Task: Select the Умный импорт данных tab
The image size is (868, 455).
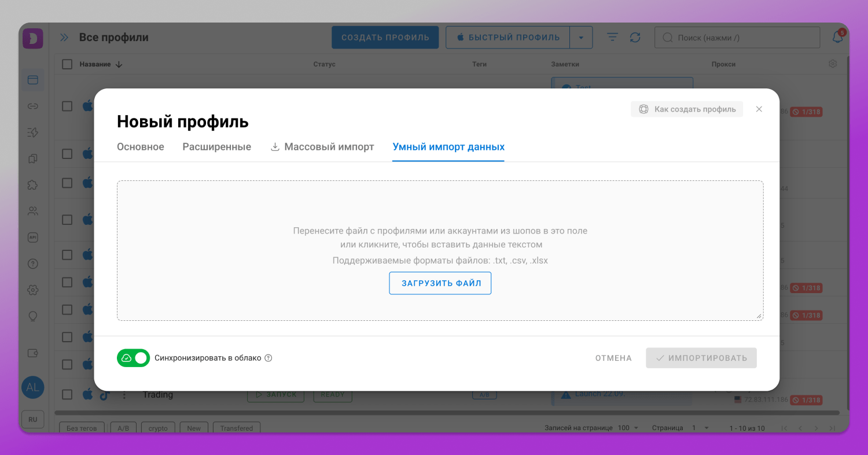Action: (448, 147)
